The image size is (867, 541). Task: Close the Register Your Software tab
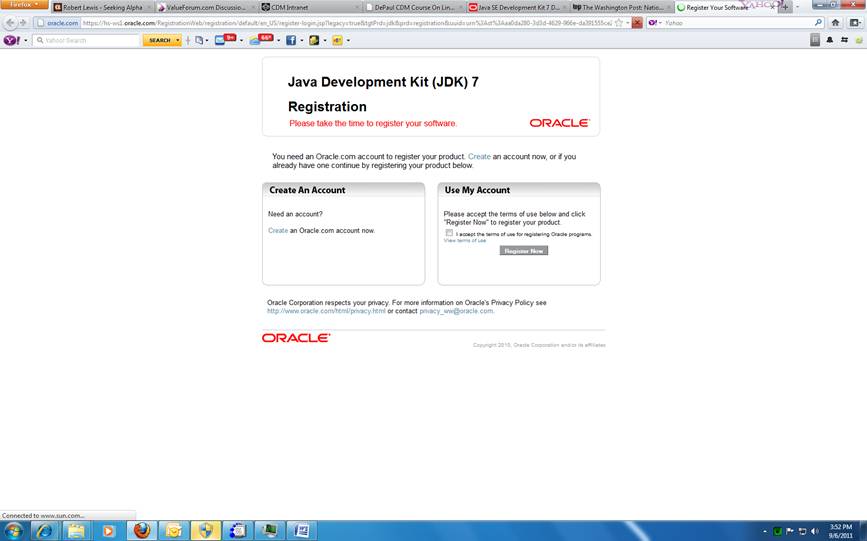(772, 7)
